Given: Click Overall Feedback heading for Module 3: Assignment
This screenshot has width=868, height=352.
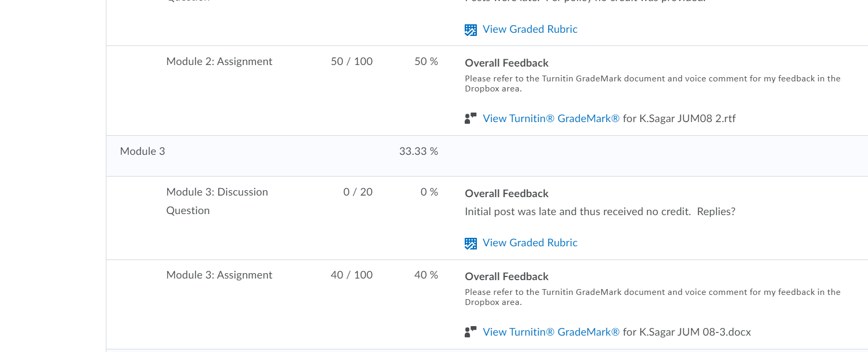Looking at the screenshot, I should pos(507,276).
